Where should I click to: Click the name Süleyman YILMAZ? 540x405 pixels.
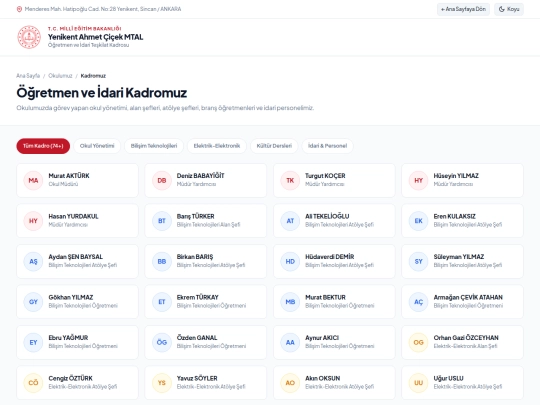click(459, 257)
